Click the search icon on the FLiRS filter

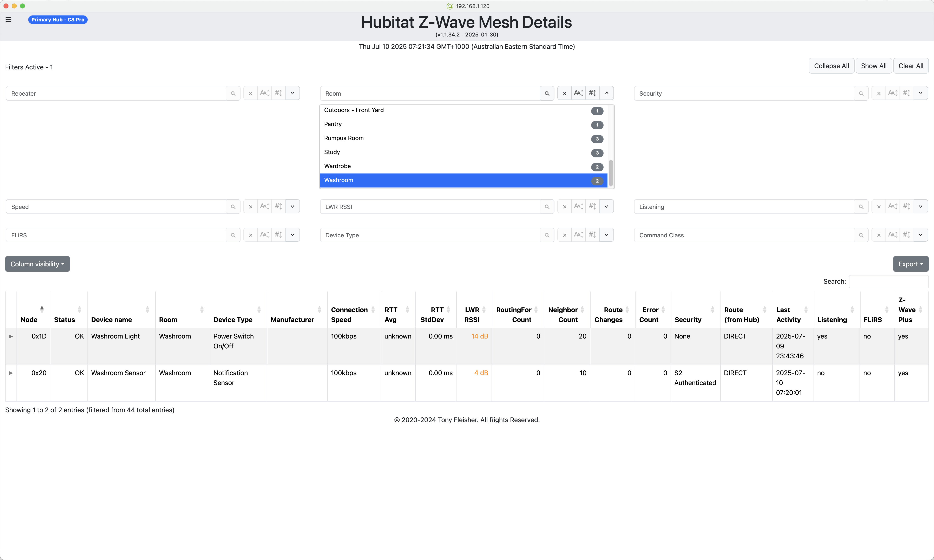click(233, 235)
